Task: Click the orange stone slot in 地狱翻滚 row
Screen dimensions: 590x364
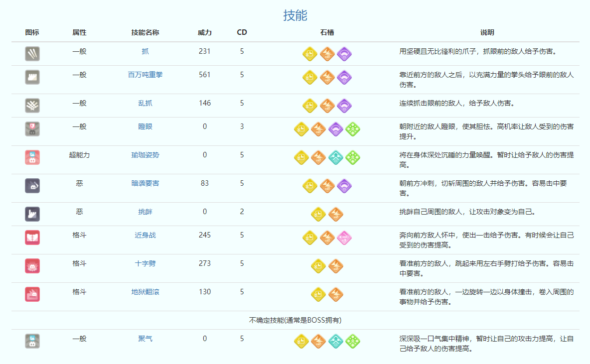Action: (x=335, y=295)
